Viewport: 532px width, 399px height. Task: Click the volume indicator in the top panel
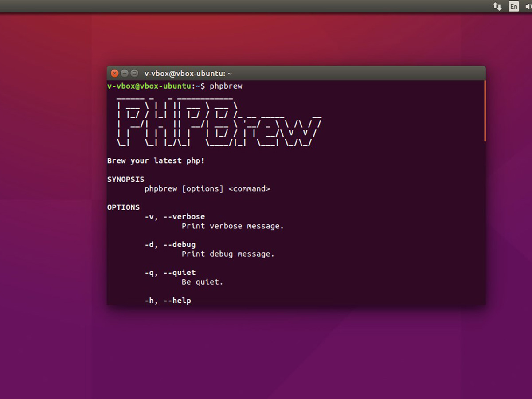click(528, 6)
